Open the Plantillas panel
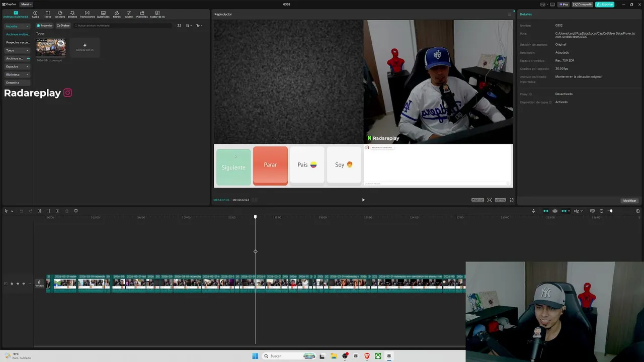The width and height of the screenshot is (644, 362). point(142,14)
